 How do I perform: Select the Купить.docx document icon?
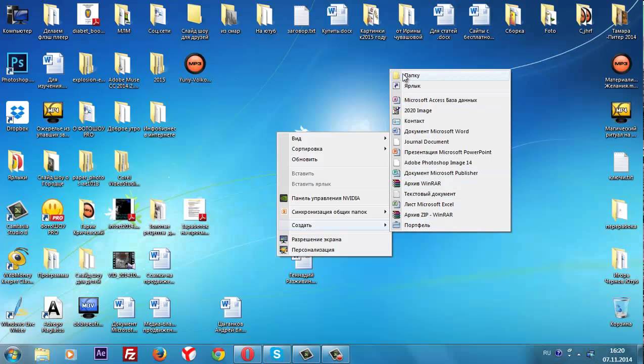337,19
